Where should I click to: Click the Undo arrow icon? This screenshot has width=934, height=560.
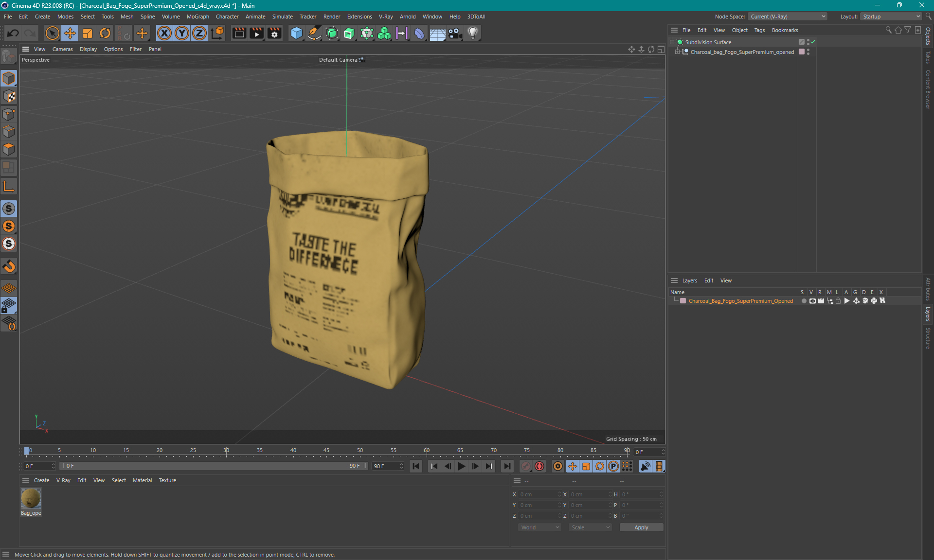[x=13, y=33]
